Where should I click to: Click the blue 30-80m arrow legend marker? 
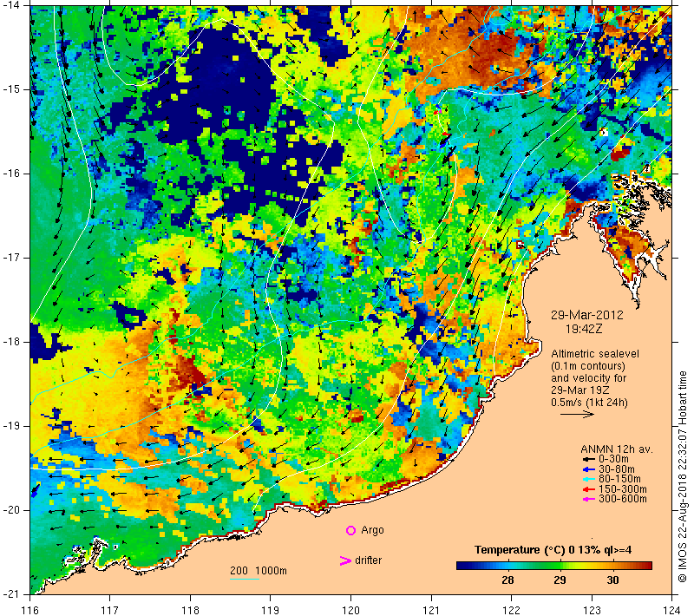588,469
